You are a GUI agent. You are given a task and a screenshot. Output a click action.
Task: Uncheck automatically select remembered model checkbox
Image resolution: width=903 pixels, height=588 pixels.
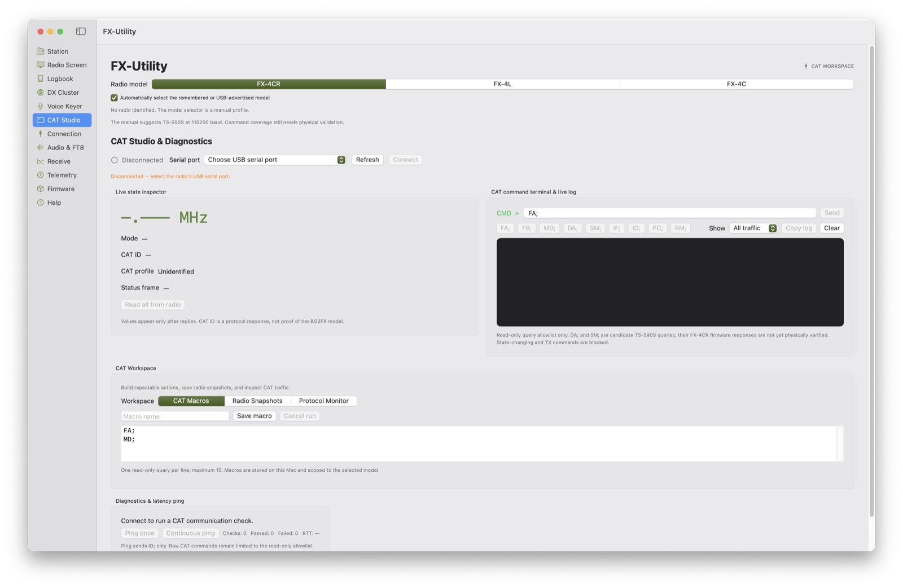point(114,98)
